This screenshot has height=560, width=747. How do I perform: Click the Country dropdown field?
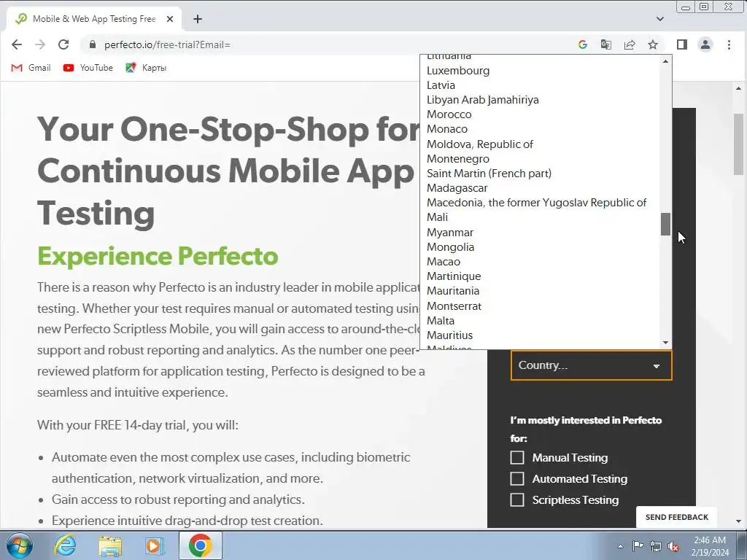591,365
